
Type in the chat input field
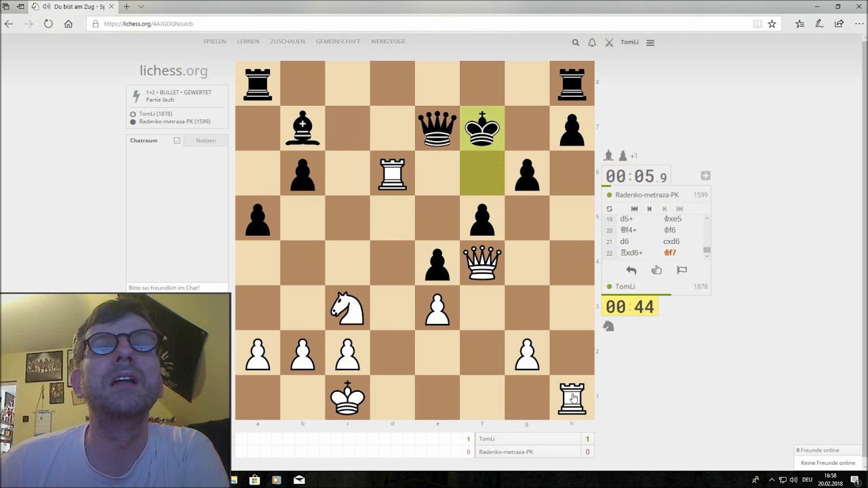[x=177, y=288]
